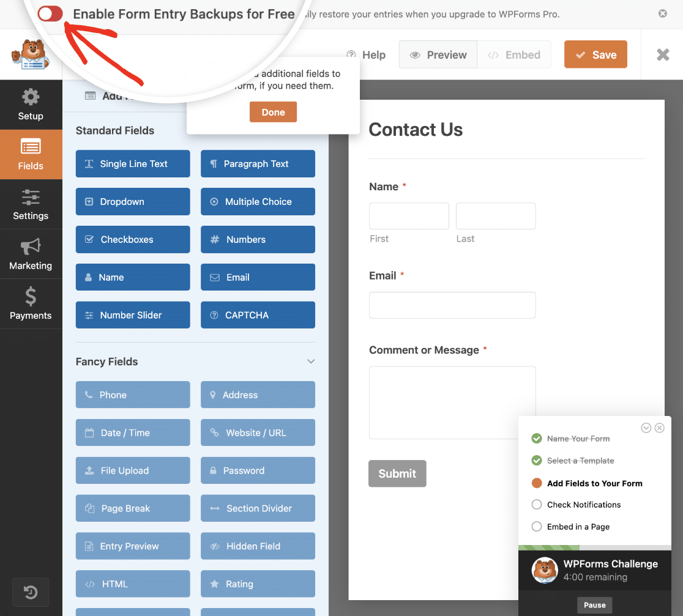This screenshot has height=616, width=683.
Task: Click the Date / Time field
Action: click(x=133, y=432)
